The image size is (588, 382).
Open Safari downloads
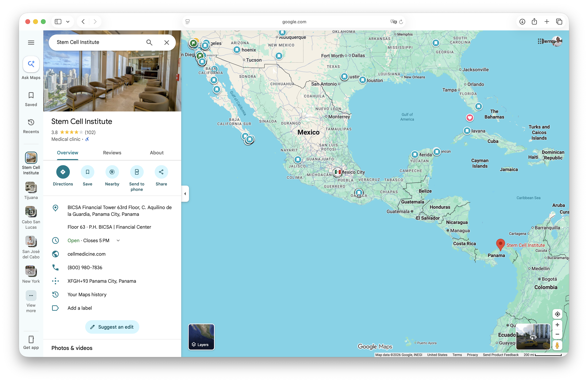click(522, 22)
